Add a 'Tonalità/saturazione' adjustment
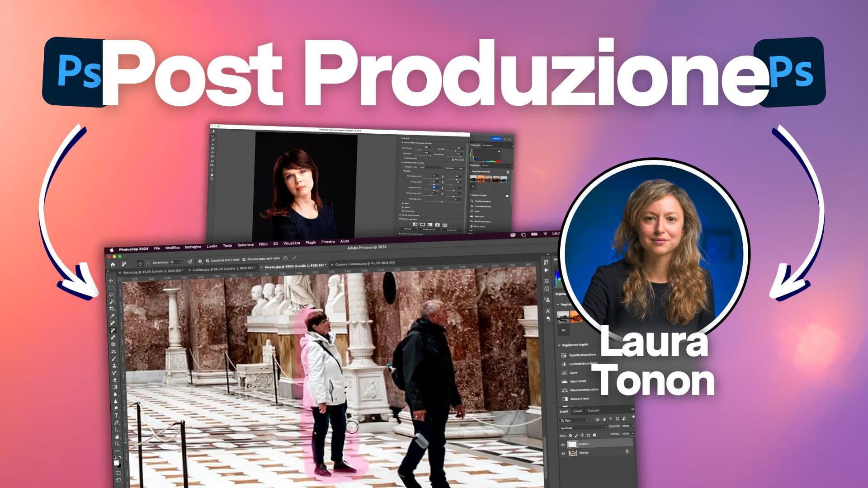 (579, 355)
